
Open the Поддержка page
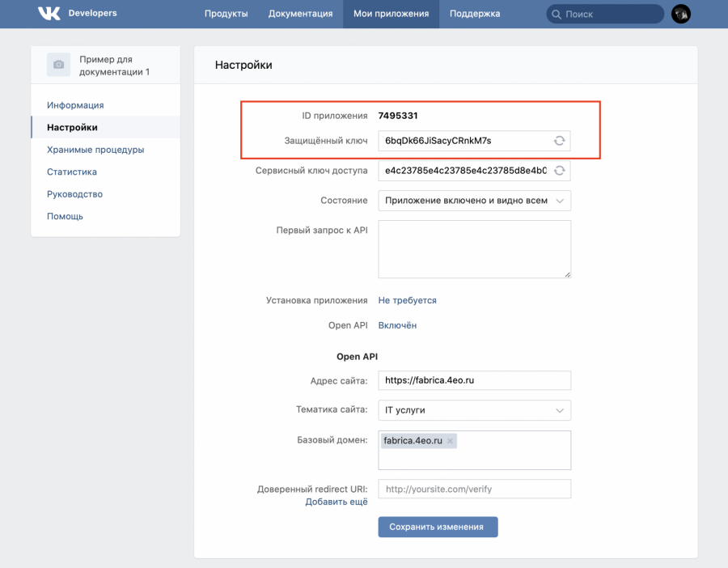(x=475, y=14)
